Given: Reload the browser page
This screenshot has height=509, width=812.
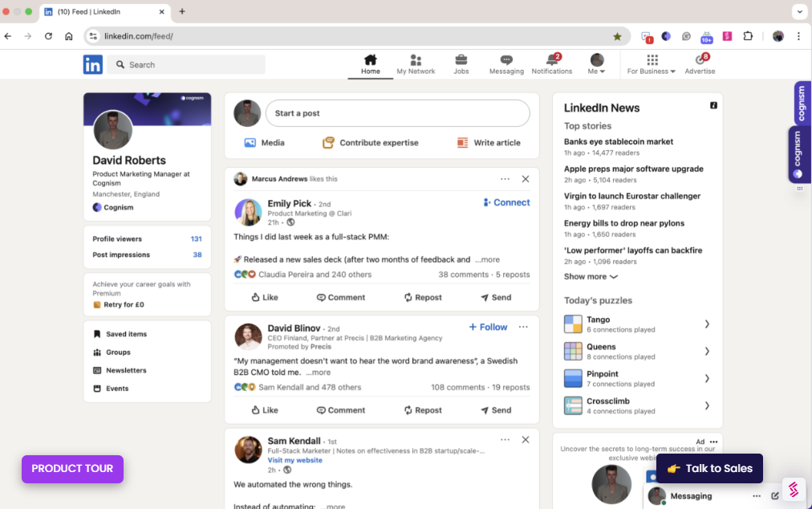Looking at the screenshot, I should (x=48, y=36).
